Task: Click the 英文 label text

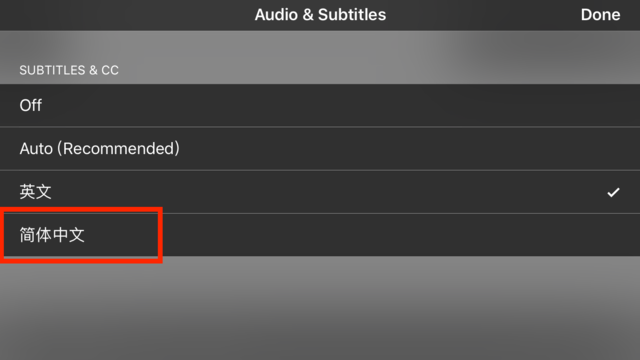Action: click(x=36, y=192)
